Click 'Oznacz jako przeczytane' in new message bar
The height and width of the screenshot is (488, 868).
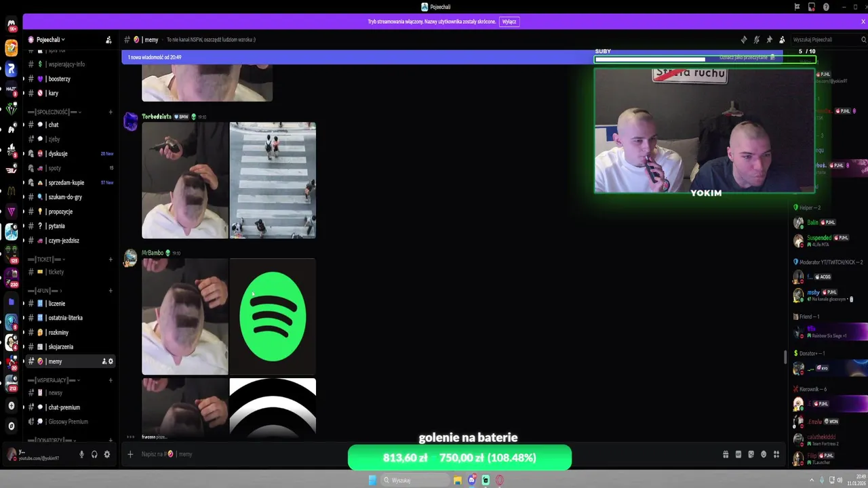pos(747,58)
